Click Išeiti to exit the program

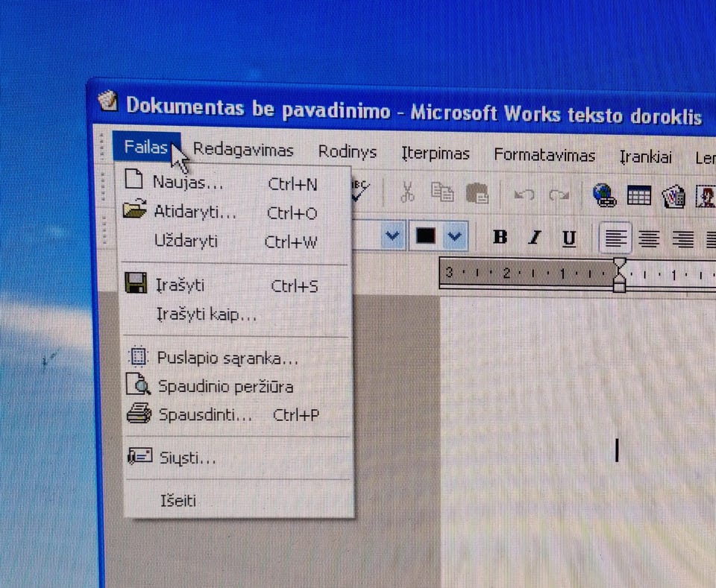[x=239, y=500]
